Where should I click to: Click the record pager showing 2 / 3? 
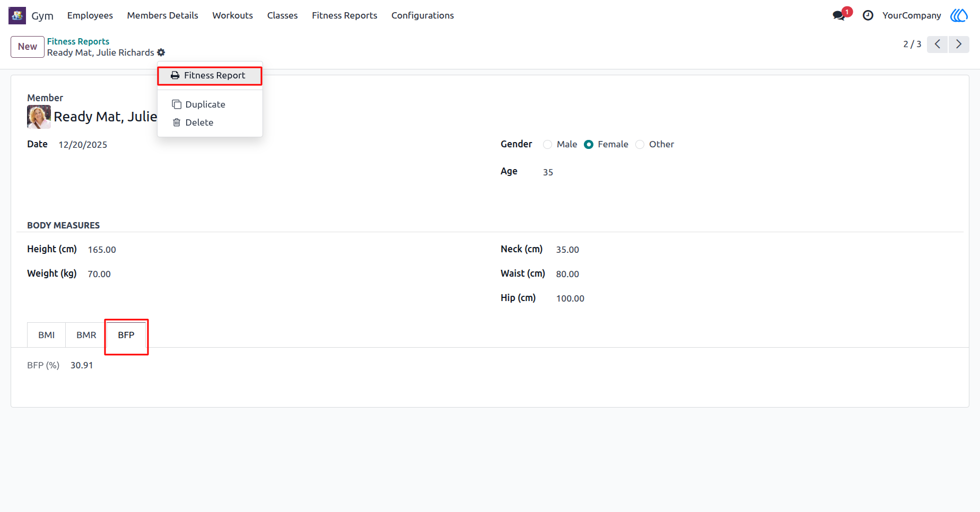[x=912, y=44]
